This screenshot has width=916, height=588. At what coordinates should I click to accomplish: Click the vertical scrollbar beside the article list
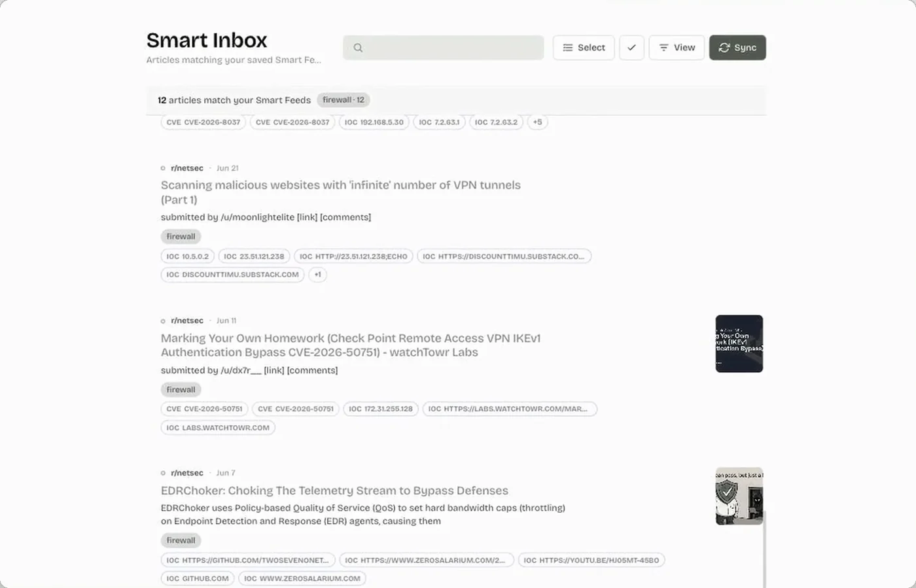click(x=764, y=548)
